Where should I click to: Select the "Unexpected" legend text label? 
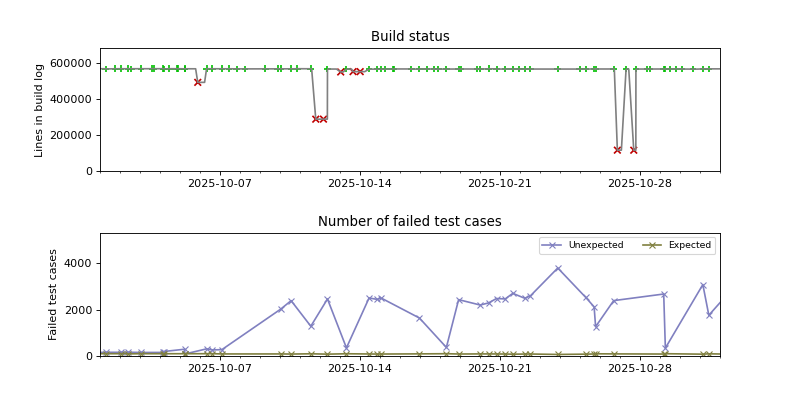point(596,245)
